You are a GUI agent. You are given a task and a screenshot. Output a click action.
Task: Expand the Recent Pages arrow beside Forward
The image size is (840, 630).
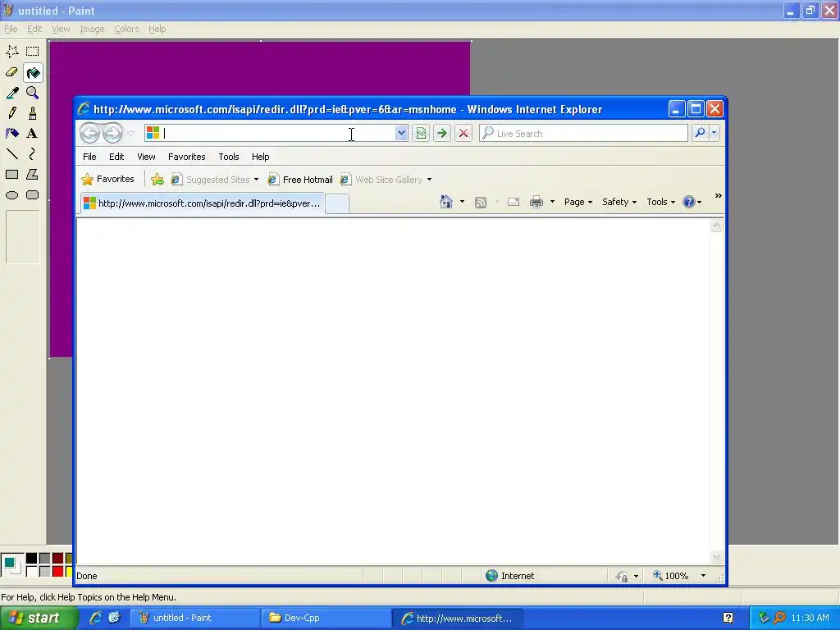[x=130, y=134]
